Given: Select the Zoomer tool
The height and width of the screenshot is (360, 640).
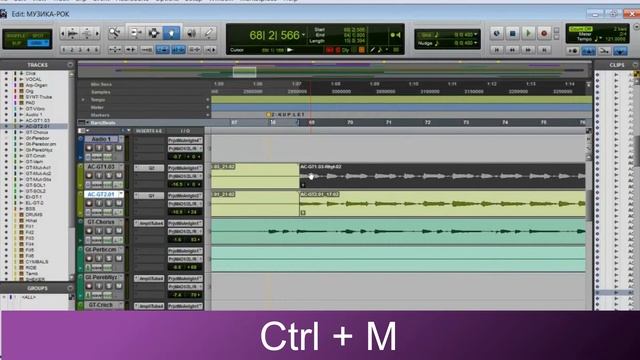Looking at the screenshot, I should pos(115,33).
